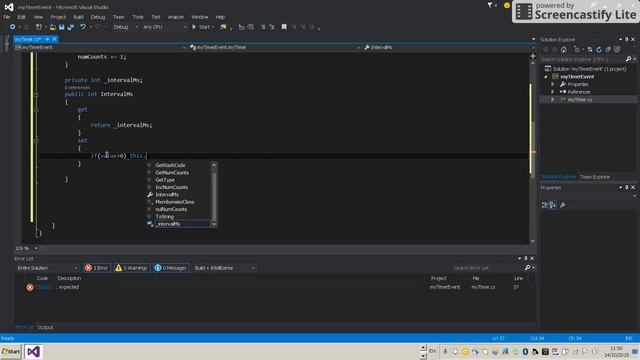The width and height of the screenshot is (640, 360).
Task: Click the Home icon in Solution Explorer
Action: coord(564,49)
